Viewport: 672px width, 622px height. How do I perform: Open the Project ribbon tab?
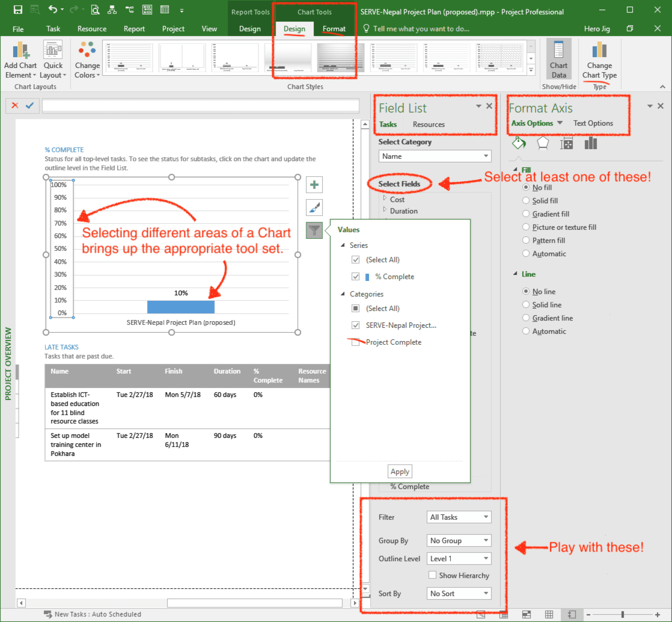click(173, 29)
